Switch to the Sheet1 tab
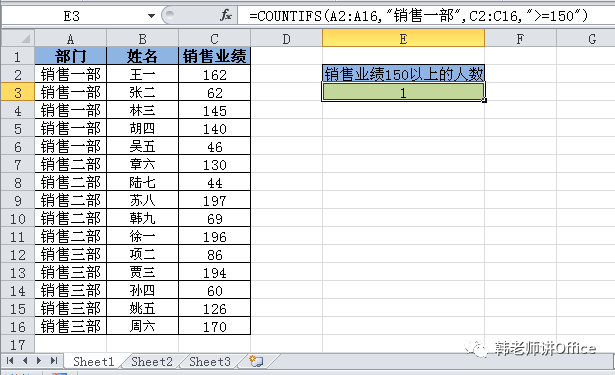 tap(93, 361)
